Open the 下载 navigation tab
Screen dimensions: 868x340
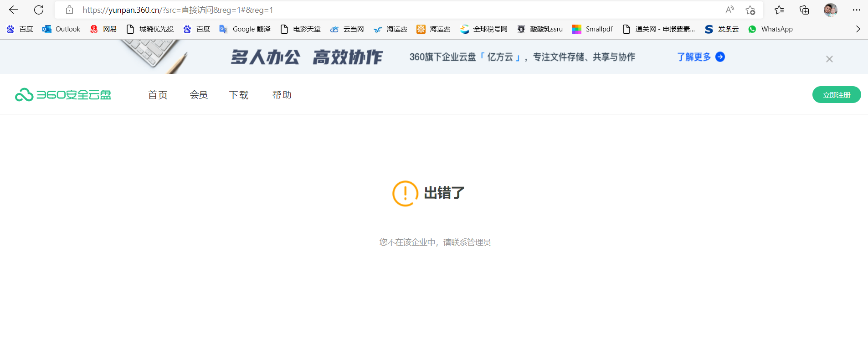(x=239, y=95)
